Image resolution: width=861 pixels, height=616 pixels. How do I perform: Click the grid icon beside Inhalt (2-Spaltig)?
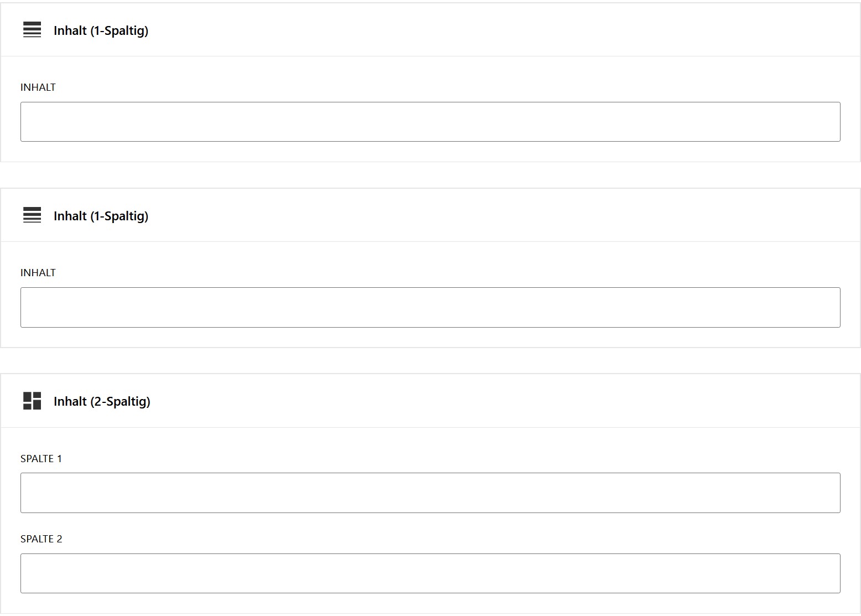(x=32, y=401)
